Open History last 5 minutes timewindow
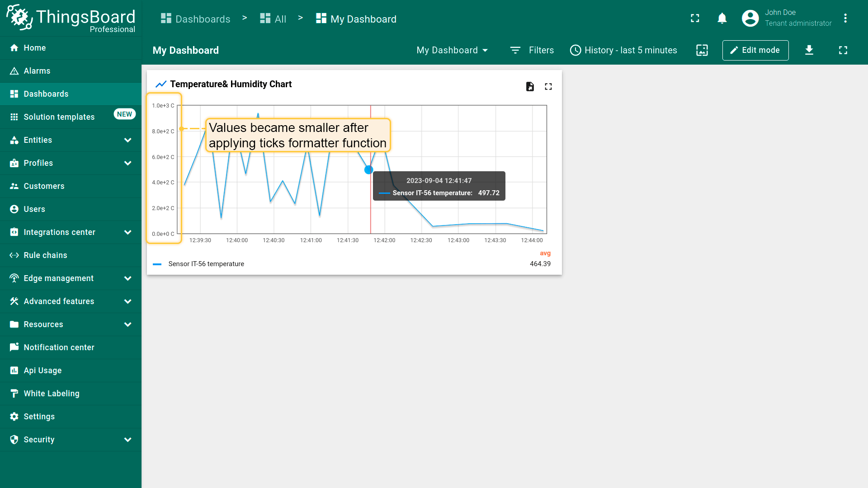The width and height of the screenshot is (868, 488). [623, 50]
